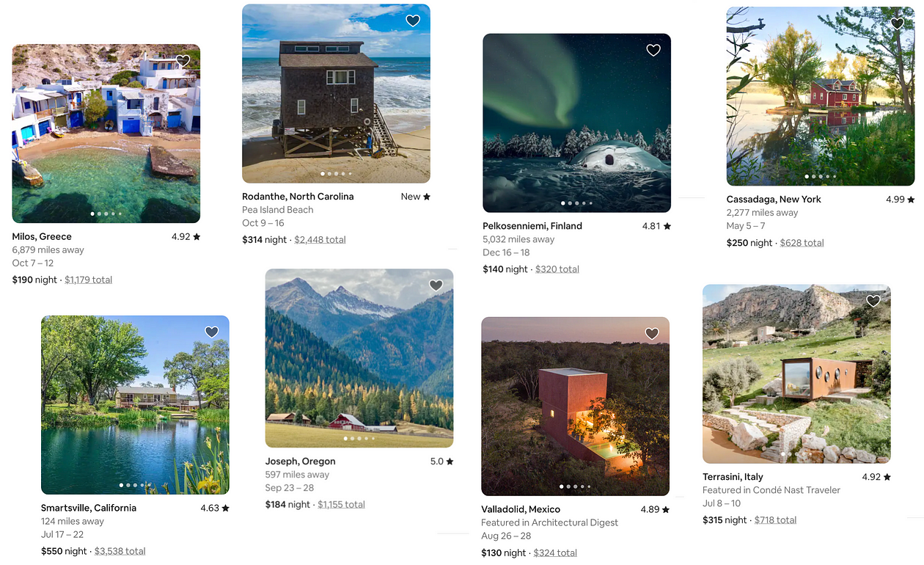Image resolution: width=924 pixels, height=565 pixels.
Task: Open the Terrasini, Italy cabin photo
Action: pyautogui.click(x=796, y=374)
